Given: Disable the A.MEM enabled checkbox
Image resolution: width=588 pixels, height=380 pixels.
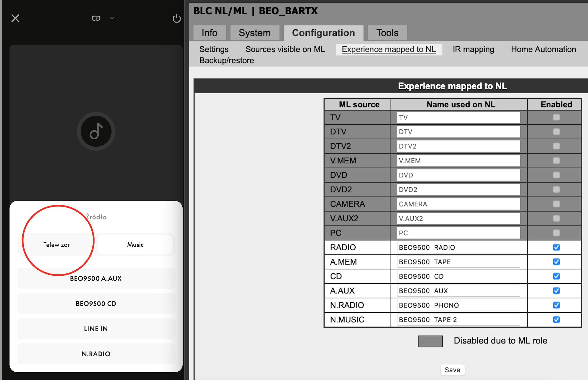Looking at the screenshot, I should point(556,262).
